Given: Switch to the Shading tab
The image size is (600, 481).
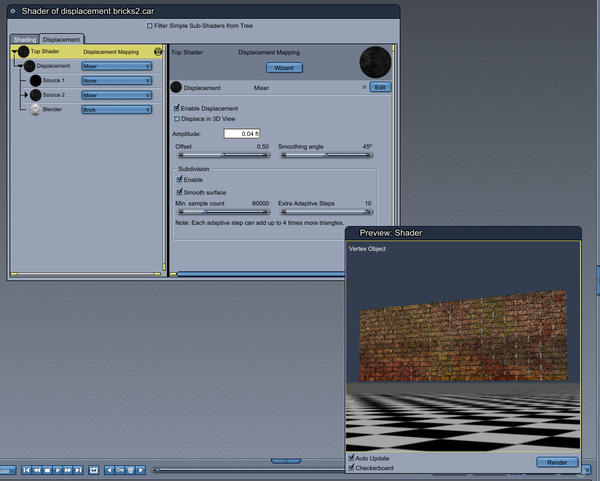Looking at the screenshot, I should [x=25, y=39].
